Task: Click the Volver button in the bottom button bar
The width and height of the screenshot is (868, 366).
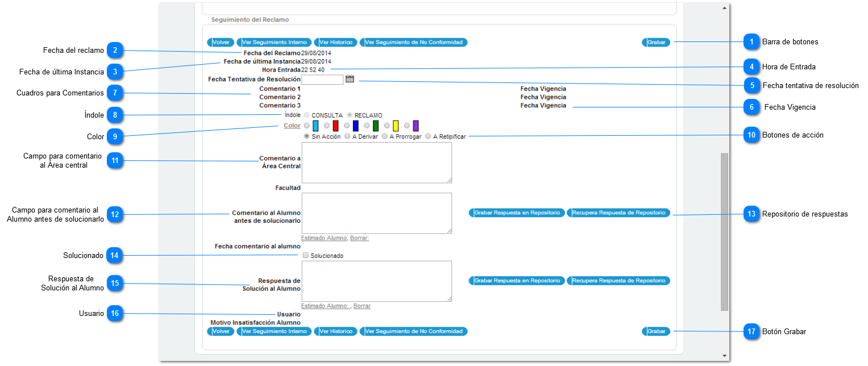Action: (221, 331)
